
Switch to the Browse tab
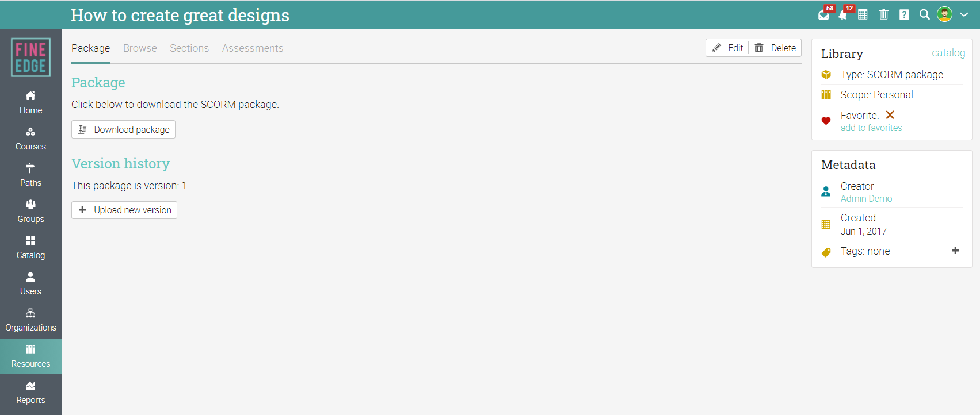pyautogui.click(x=140, y=48)
